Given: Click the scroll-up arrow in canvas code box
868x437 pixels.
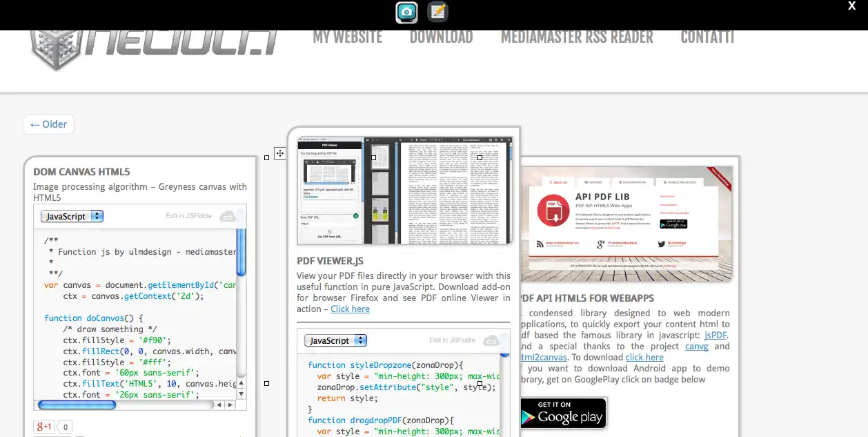Looking at the screenshot, I should [241, 382].
